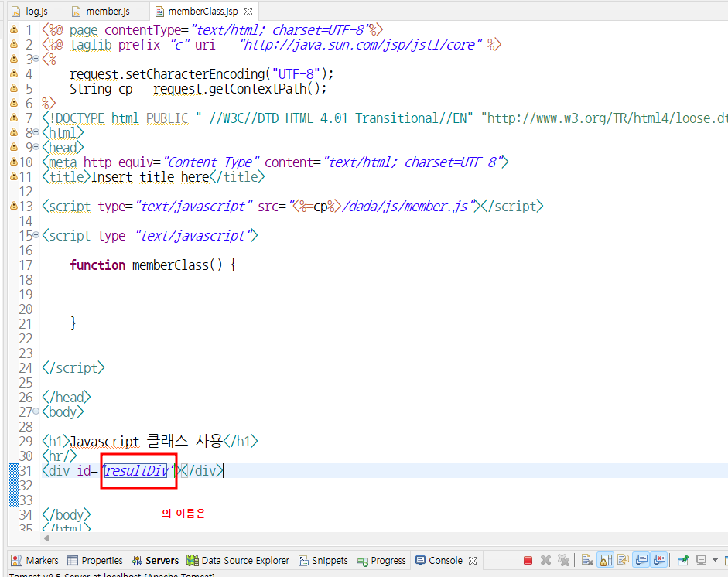Collapse the scriptlet block at line 3
728x577 pixels.
(x=36, y=59)
